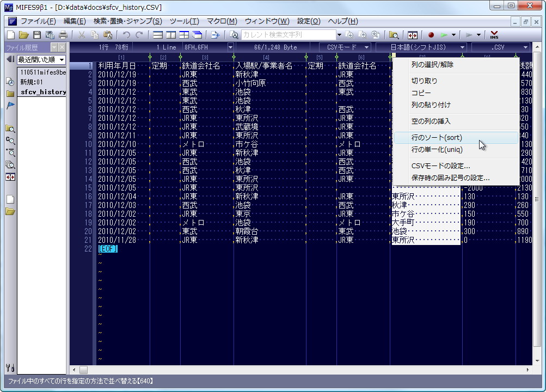Screen dimensions: 546x392
Task: Select 新規:01 in file history list
Action: click(x=42, y=82)
